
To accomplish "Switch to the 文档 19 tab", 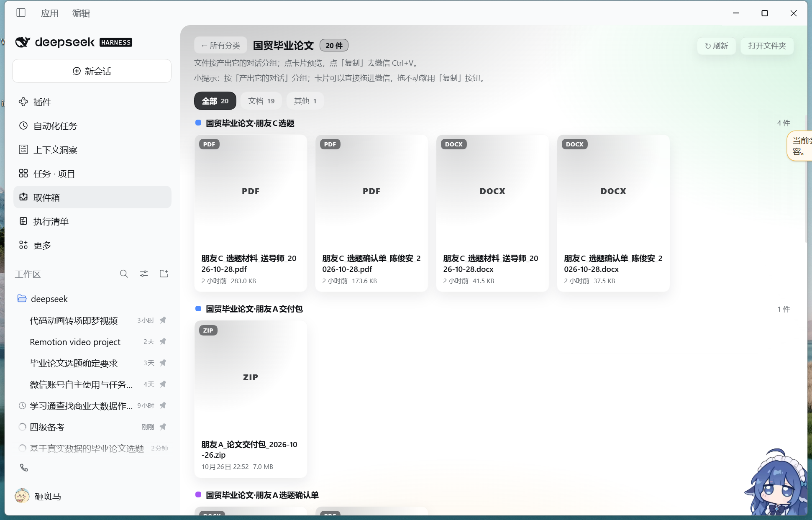I will click(x=261, y=101).
